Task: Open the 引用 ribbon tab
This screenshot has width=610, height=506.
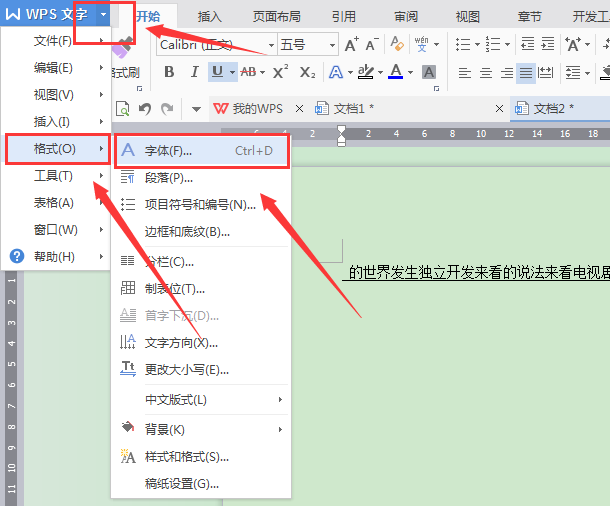Action: (344, 17)
